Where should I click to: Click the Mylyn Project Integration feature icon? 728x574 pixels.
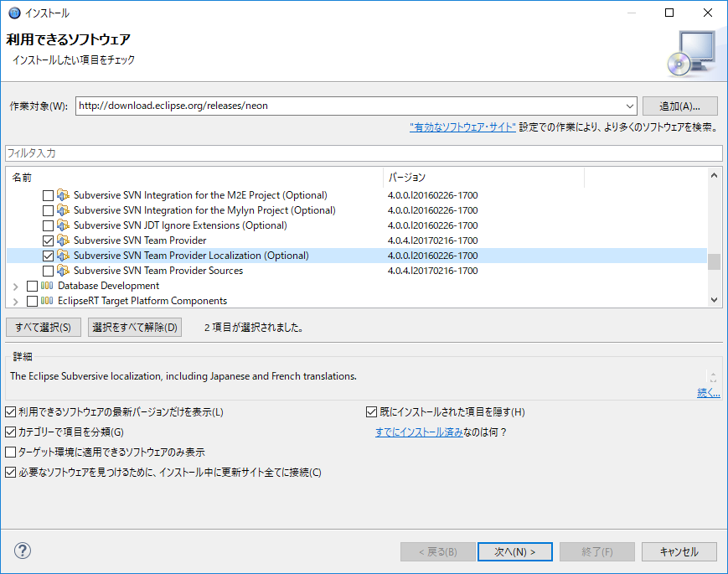tap(62, 210)
